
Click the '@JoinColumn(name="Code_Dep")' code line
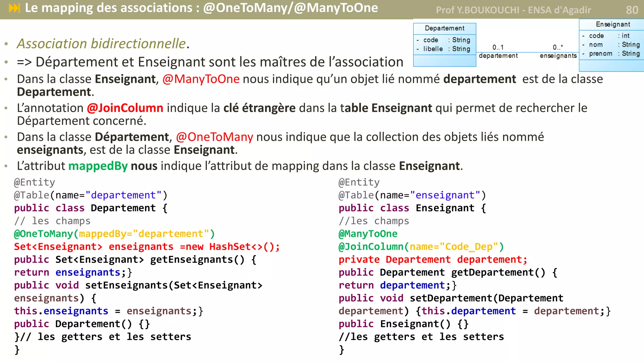pos(421,247)
